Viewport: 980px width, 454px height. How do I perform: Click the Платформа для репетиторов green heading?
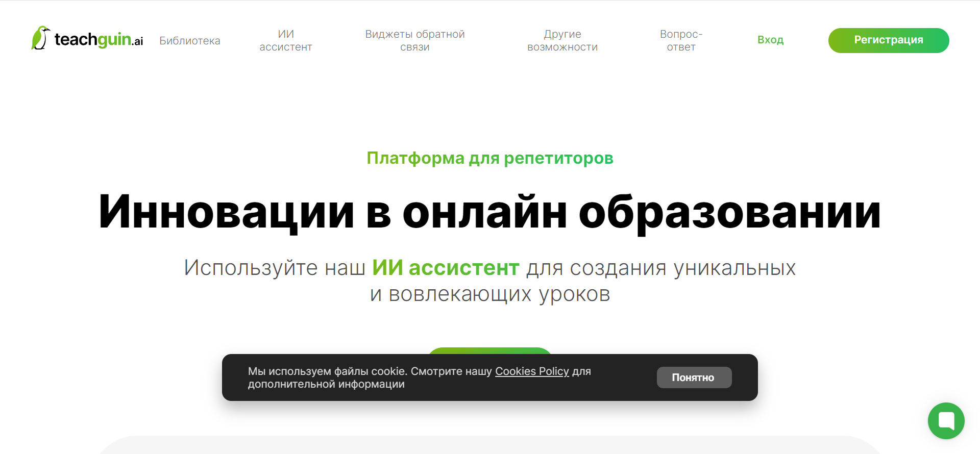pyautogui.click(x=489, y=158)
